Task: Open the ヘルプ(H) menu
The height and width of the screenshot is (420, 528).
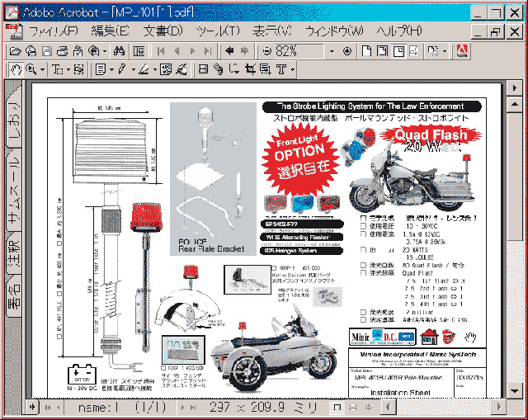Action: tap(399, 31)
